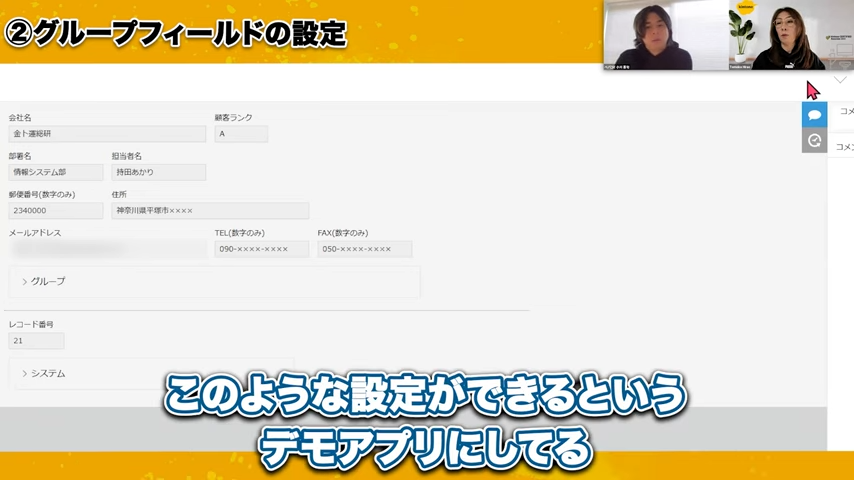Open the change history clock icon

point(814,141)
